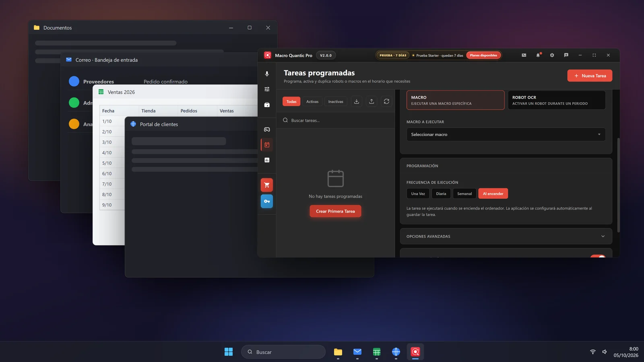Open the Mail app from the taskbar

[x=357, y=352]
